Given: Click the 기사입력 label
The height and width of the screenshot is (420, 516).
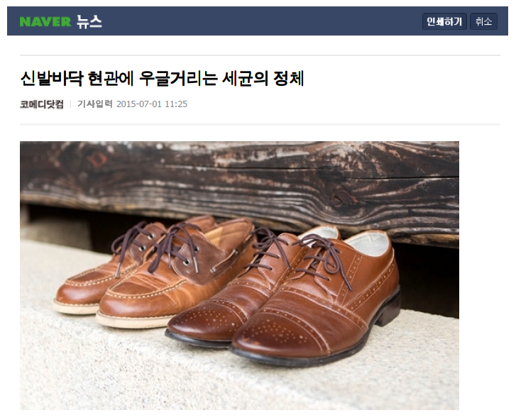Looking at the screenshot, I should point(95,104).
